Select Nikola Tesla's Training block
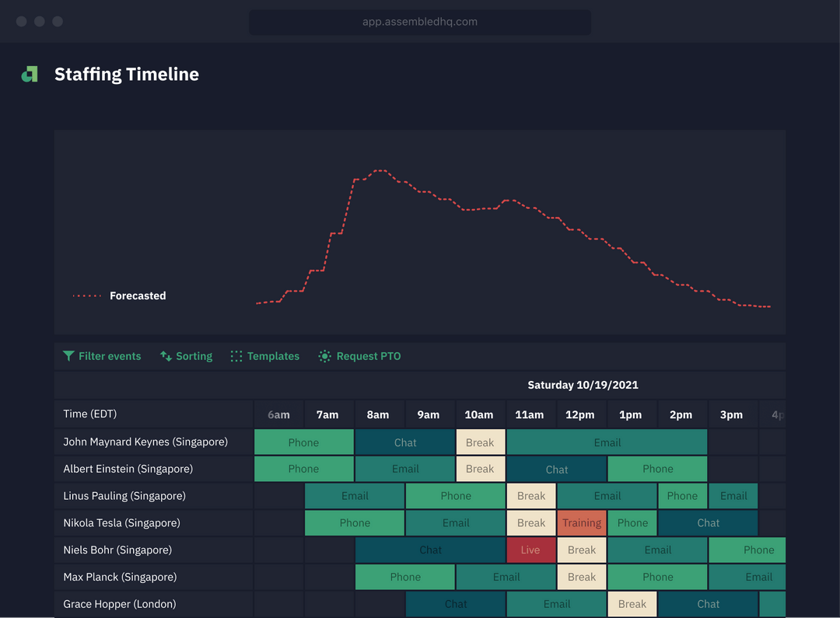The image size is (840, 618). click(582, 522)
